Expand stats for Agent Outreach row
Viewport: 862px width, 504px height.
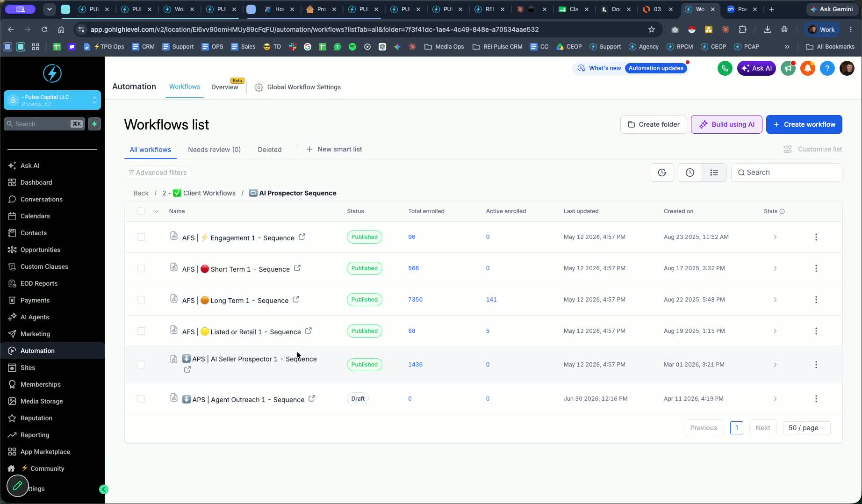tap(775, 399)
